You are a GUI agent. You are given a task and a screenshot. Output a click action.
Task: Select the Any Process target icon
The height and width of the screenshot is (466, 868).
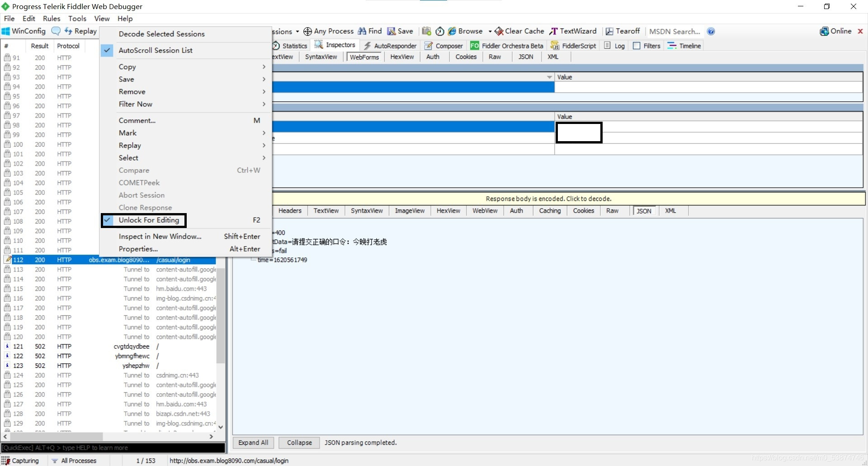[307, 31]
